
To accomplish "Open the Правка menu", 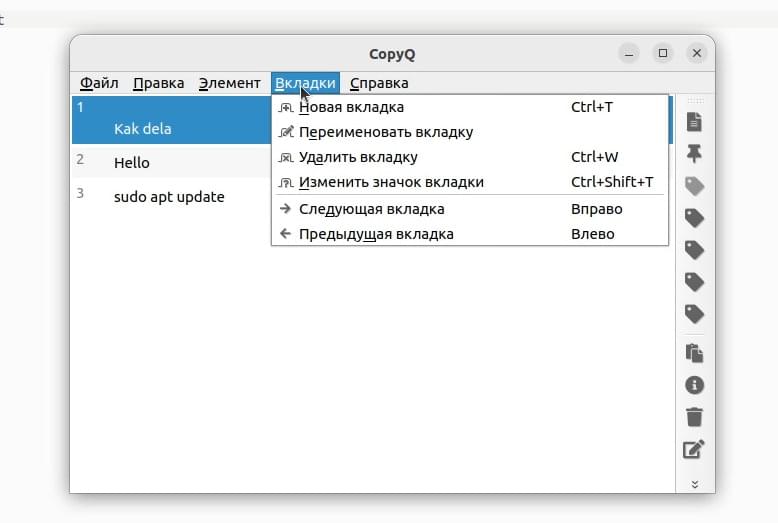I will point(159,83).
